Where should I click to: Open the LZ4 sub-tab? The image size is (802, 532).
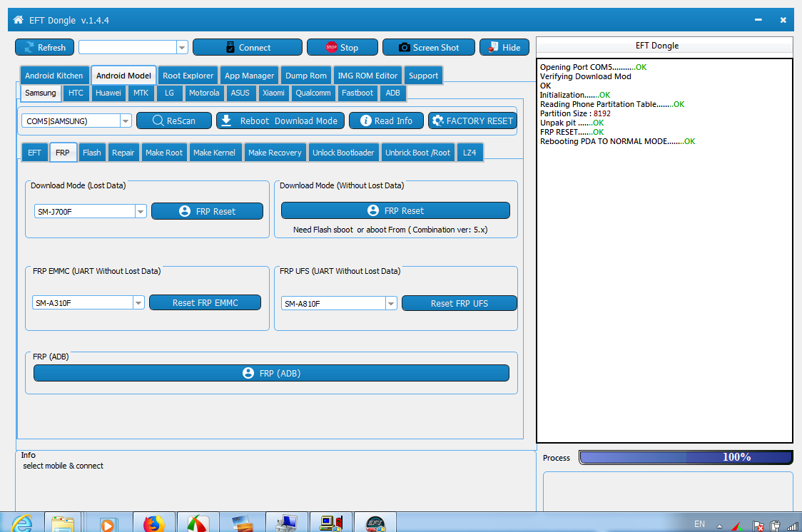coord(469,153)
